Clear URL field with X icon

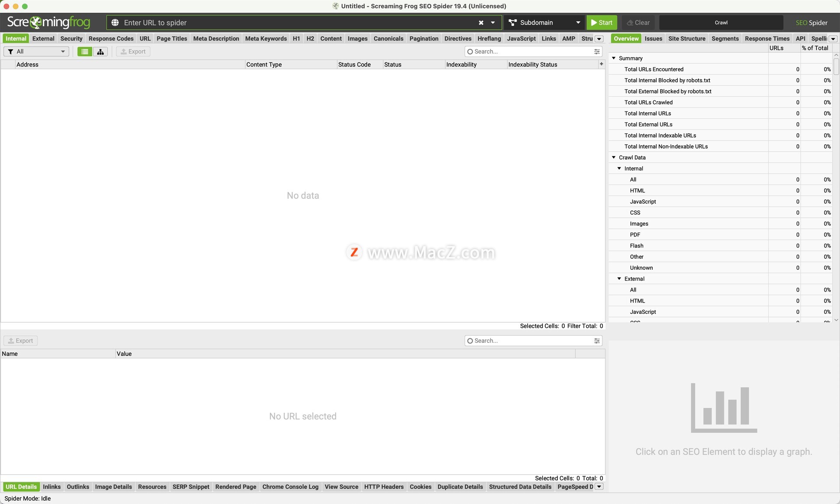pos(481,23)
